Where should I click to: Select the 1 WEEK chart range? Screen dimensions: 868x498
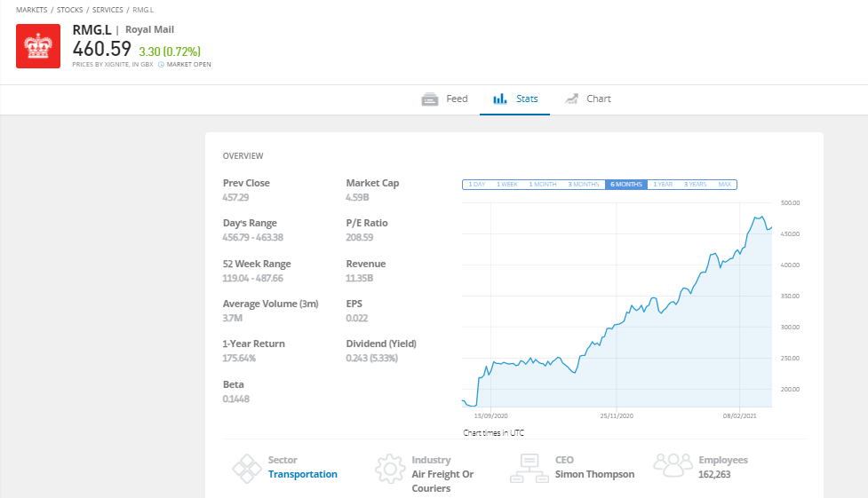click(507, 185)
